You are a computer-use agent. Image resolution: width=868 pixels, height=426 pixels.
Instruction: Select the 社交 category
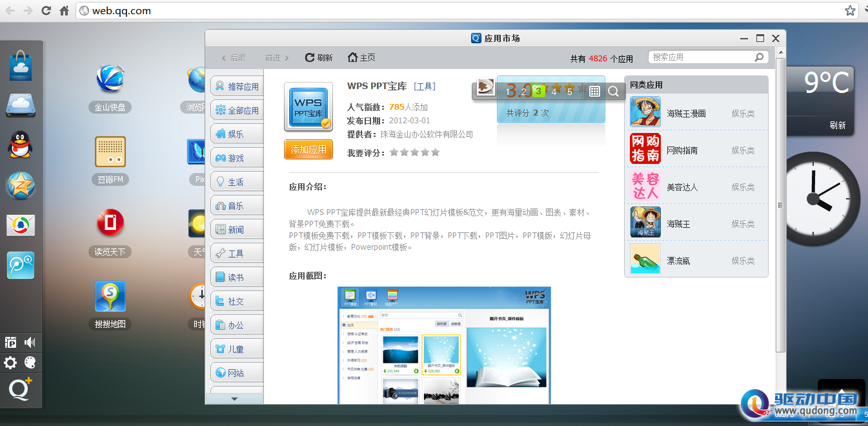237,301
